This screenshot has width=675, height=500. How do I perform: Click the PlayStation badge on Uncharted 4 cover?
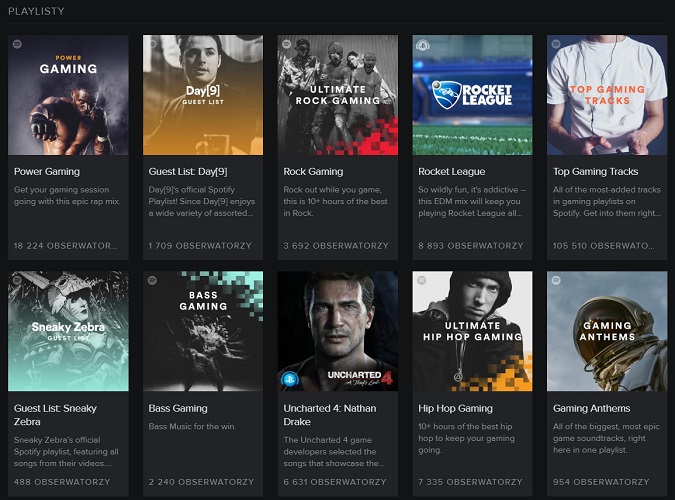[x=290, y=379]
